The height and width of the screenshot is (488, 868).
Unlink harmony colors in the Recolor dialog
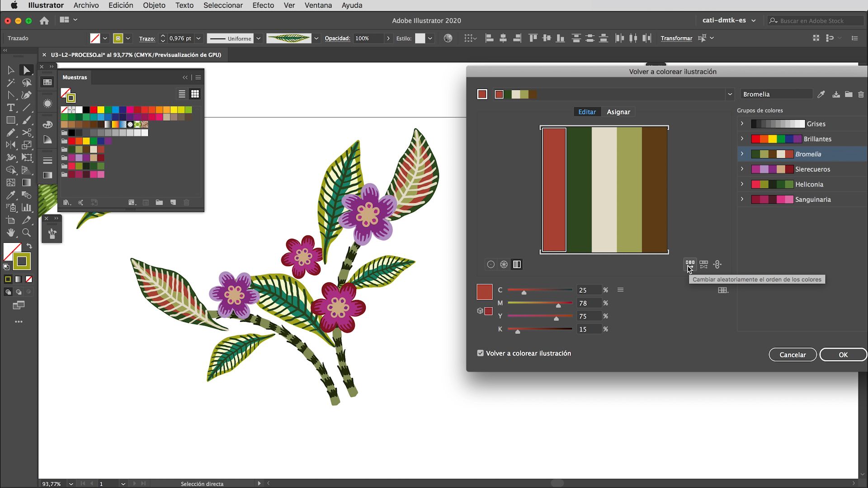coord(718,264)
